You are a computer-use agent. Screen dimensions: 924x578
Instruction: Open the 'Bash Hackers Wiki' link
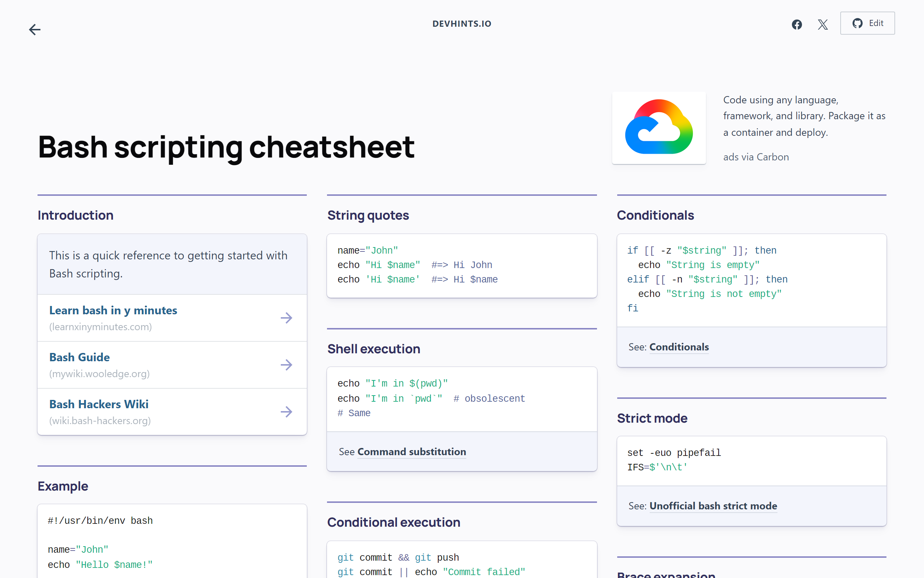(x=99, y=404)
